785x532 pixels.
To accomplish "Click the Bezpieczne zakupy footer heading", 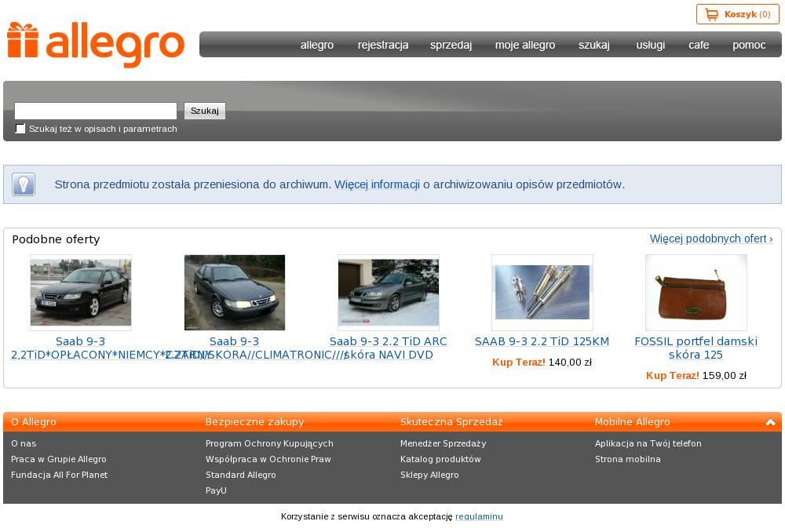I will 255,422.
